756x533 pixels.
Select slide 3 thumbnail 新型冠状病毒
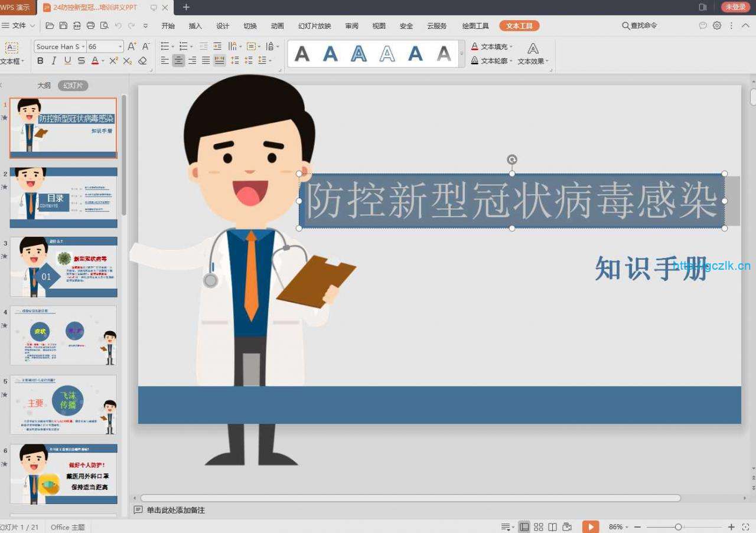[x=64, y=267]
